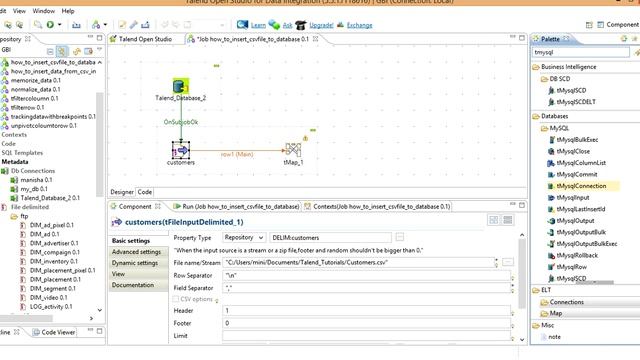Click the green Run toolbar icon
The width and height of the screenshot is (640, 360).
click(50, 25)
